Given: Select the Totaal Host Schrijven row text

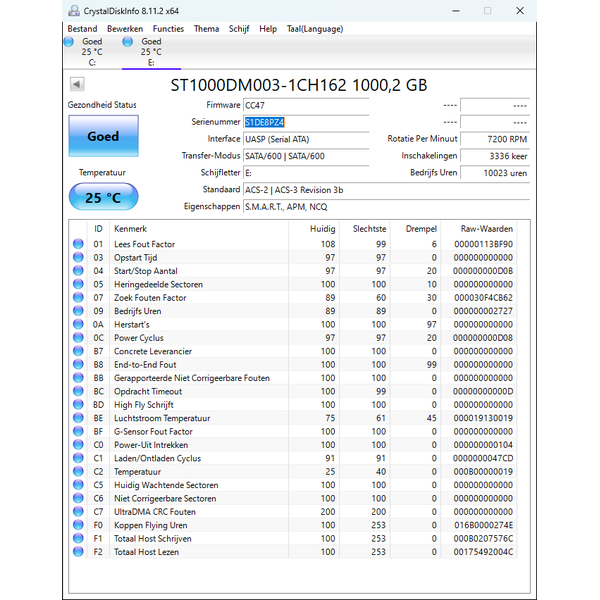Looking at the screenshot, I should 152,538.
